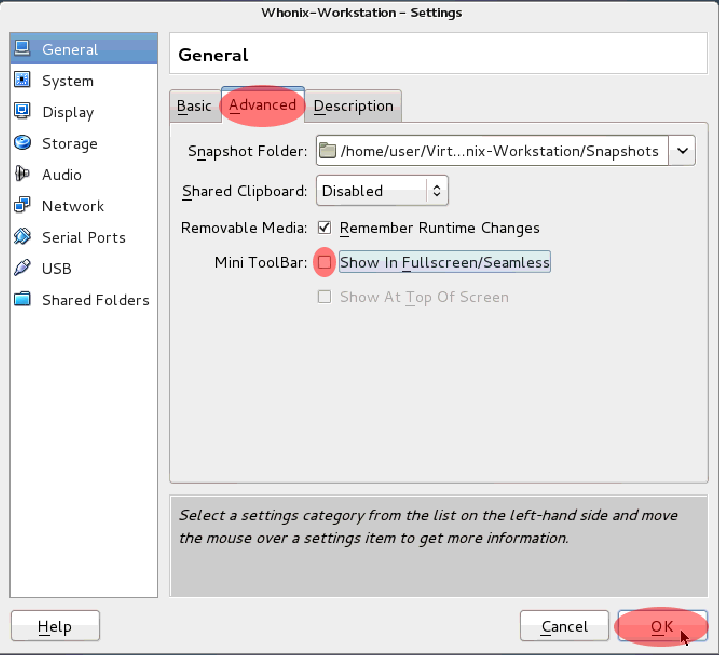720x655 pixels.
Task: Click the snapshot folder path text
Action: point(500,151)
